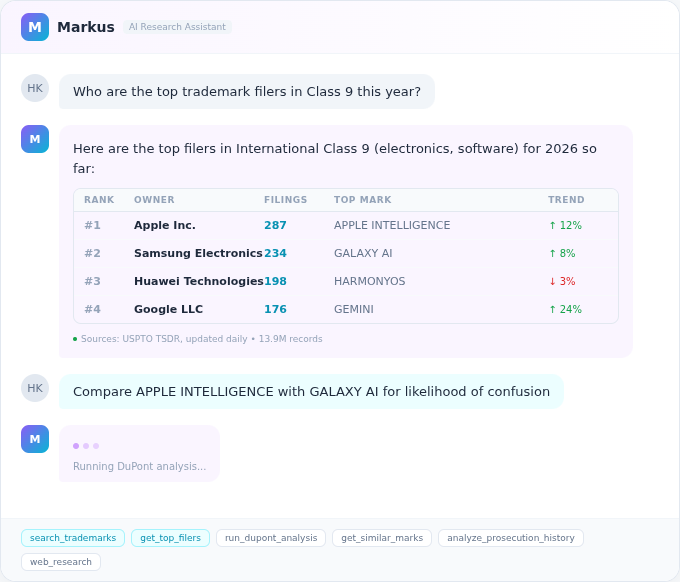This screenshot has width=680, height=582.
Task: Click the Markus logo avatar in header
Action: 35,27
